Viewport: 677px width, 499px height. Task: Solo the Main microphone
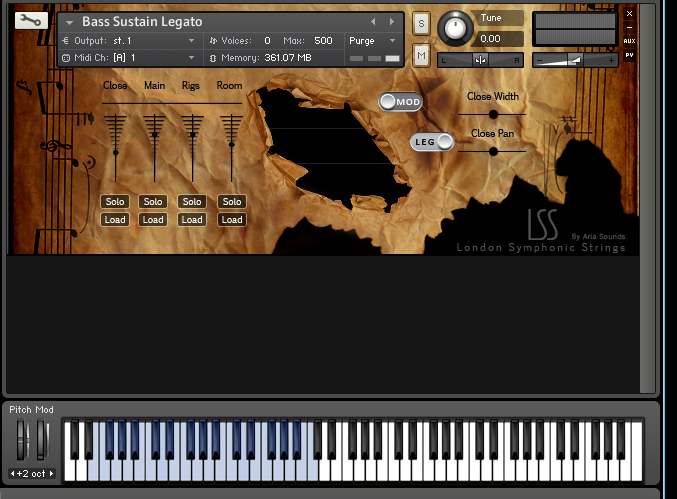point(153,202)
